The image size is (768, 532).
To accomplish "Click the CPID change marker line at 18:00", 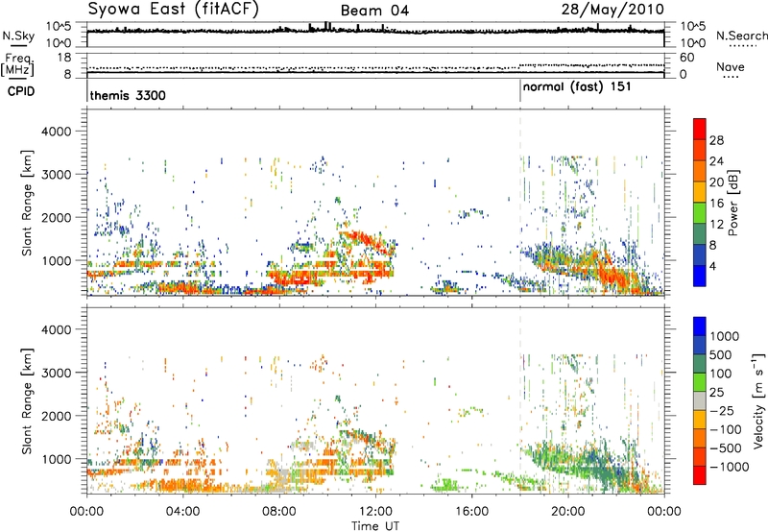I will click(520, 91).
